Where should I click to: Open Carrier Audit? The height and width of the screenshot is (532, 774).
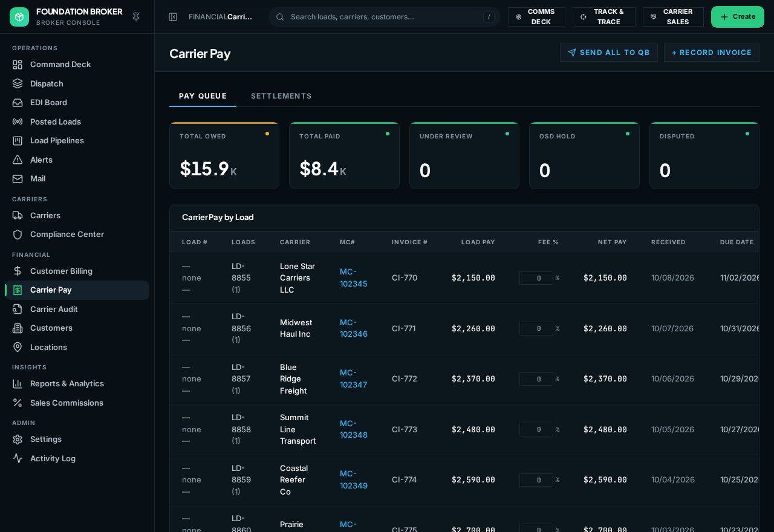coord(77,309)
